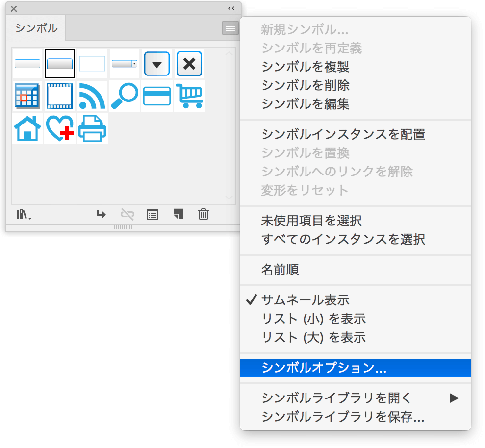Switch view to リスト (小) を表示
Image resolution: width=485 pixels, height=448 pixels.
click(356, 319)
